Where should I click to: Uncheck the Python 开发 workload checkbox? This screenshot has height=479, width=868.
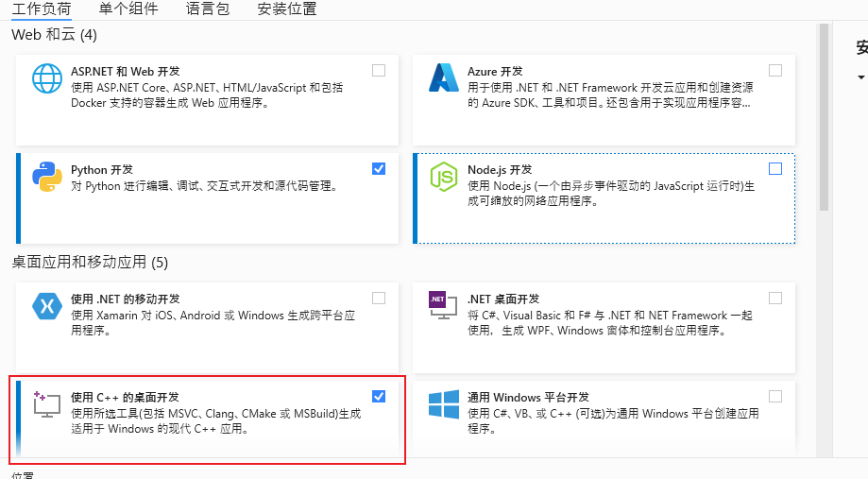click(x=379, y=169)
